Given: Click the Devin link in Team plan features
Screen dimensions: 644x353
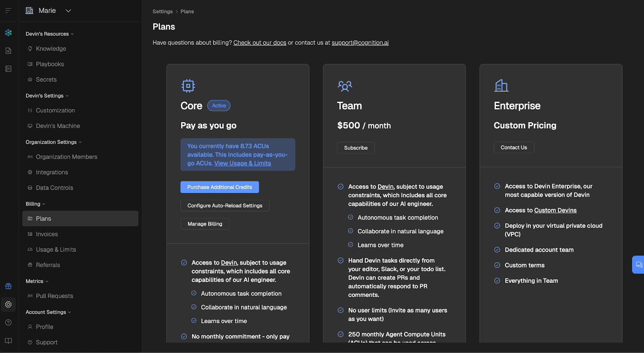Looking at the screenshot, I should pyautogui.click(x=386, y=187).
